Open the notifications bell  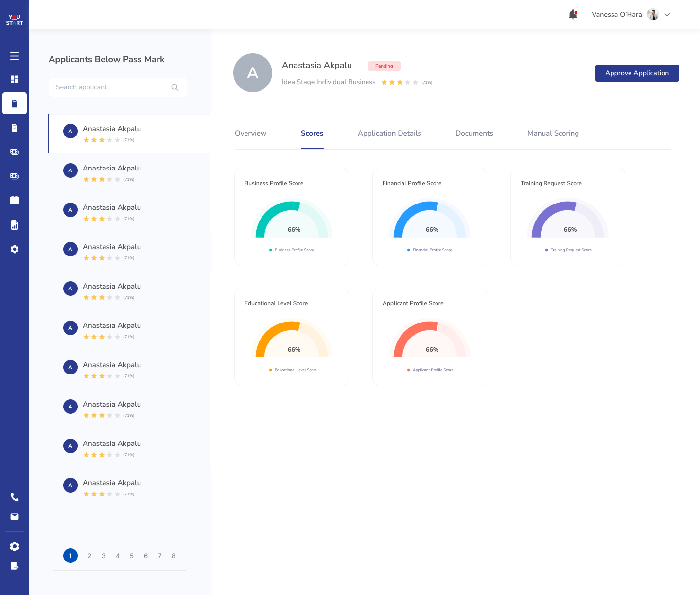click(573, 15)
